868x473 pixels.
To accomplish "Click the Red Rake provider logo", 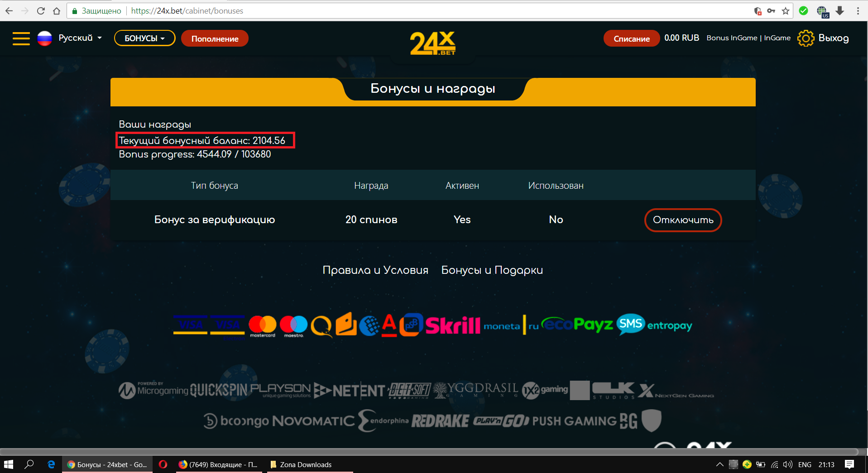I will pyautogui.click(x=440, y=421).
